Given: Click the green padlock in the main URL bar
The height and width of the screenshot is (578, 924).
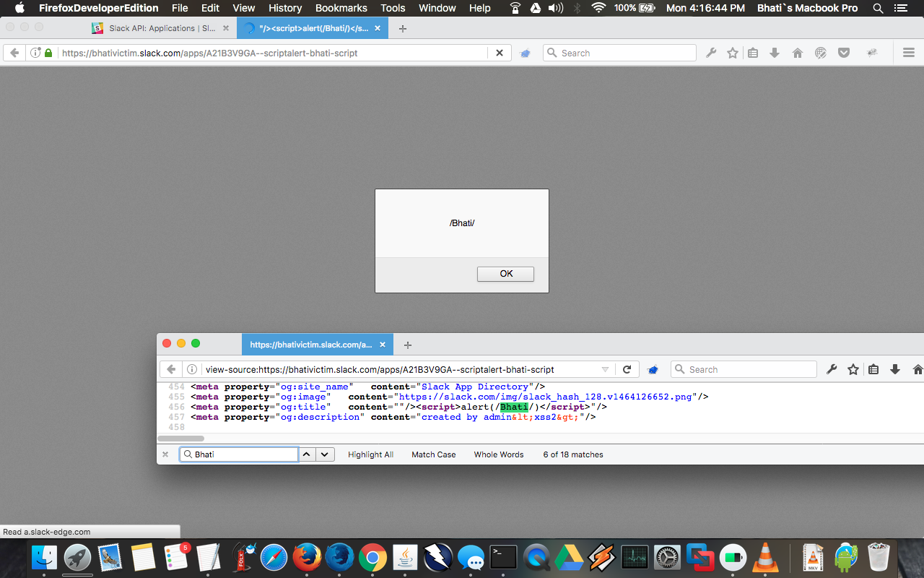Looking at the screenshot, I should point(48,53).
